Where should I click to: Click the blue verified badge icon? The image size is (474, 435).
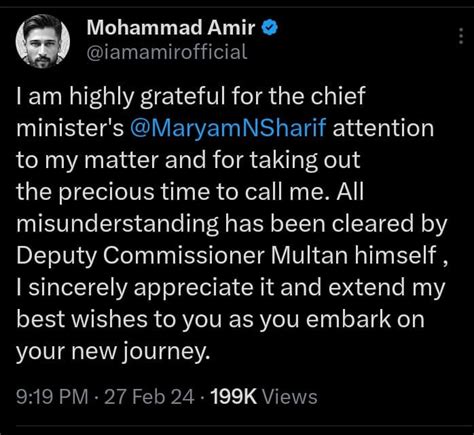(270, 27)
